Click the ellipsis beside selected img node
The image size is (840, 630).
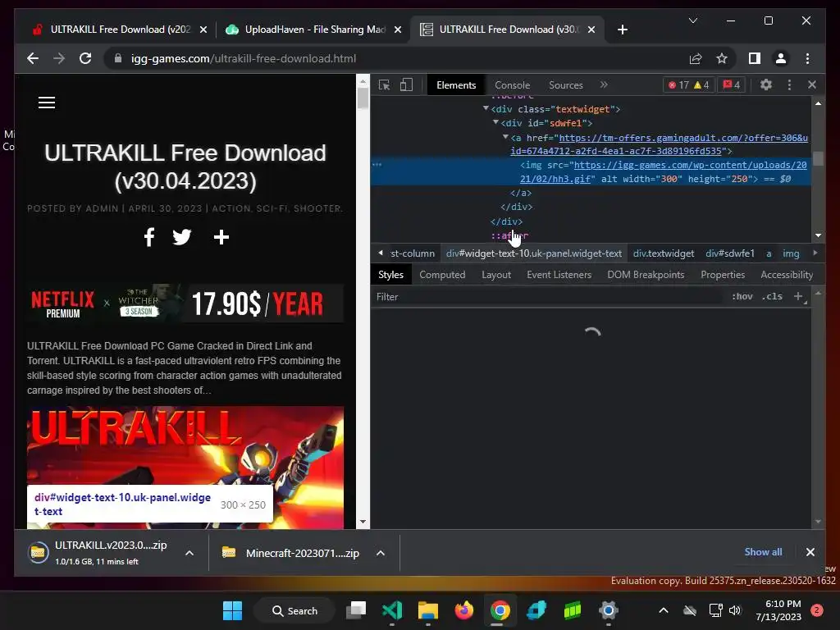(x=377, y=164)
